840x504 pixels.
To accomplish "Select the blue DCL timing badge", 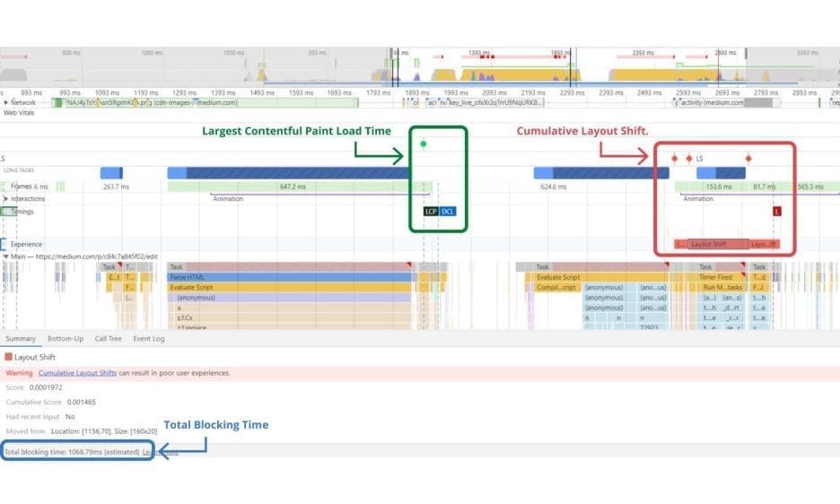I will pyautogui.click(x=448, y=212).
